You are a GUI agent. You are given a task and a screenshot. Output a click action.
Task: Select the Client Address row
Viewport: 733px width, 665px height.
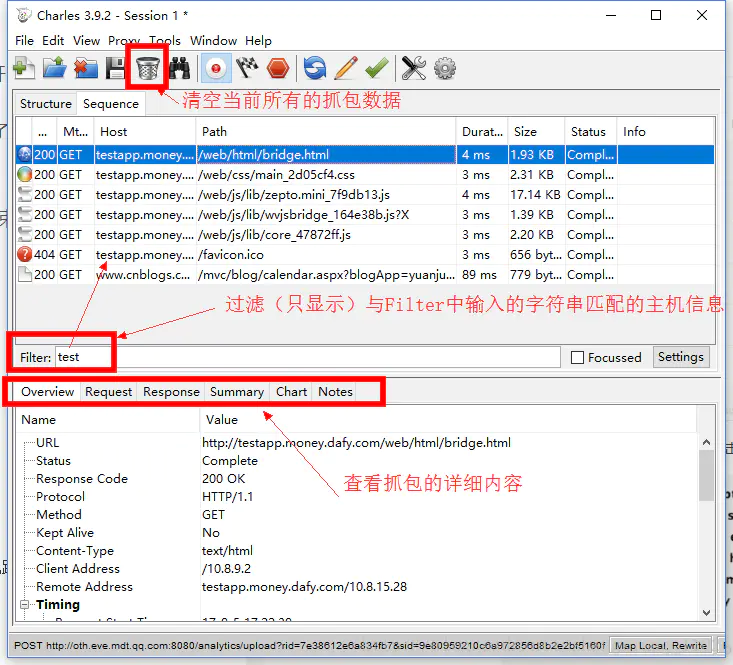358,569
